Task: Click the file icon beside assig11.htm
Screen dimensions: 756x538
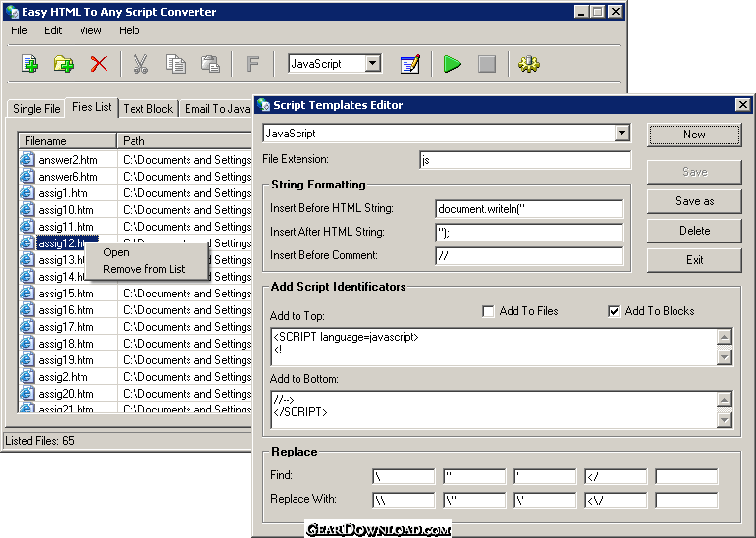Action: pos(27,227)
